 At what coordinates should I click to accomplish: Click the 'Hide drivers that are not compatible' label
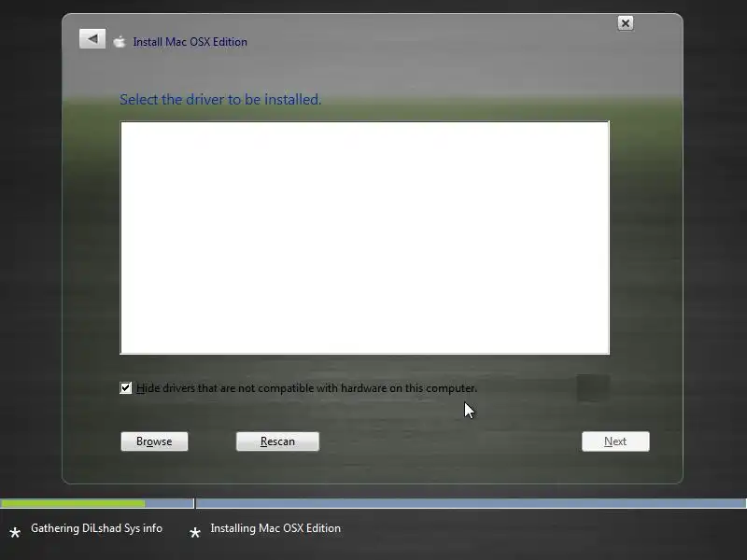click(x=307, y=388)
